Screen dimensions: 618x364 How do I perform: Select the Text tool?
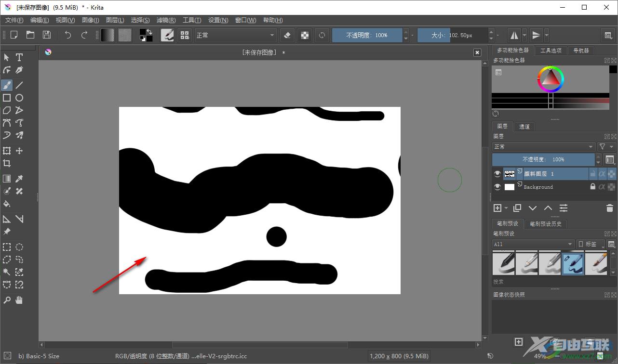click(x=19, y=57)
